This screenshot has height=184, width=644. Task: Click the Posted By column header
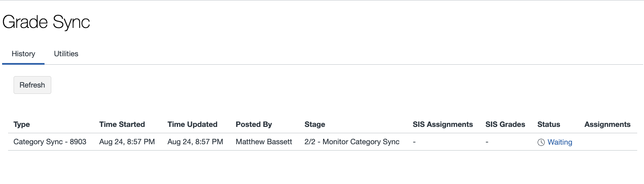point(254,124)
